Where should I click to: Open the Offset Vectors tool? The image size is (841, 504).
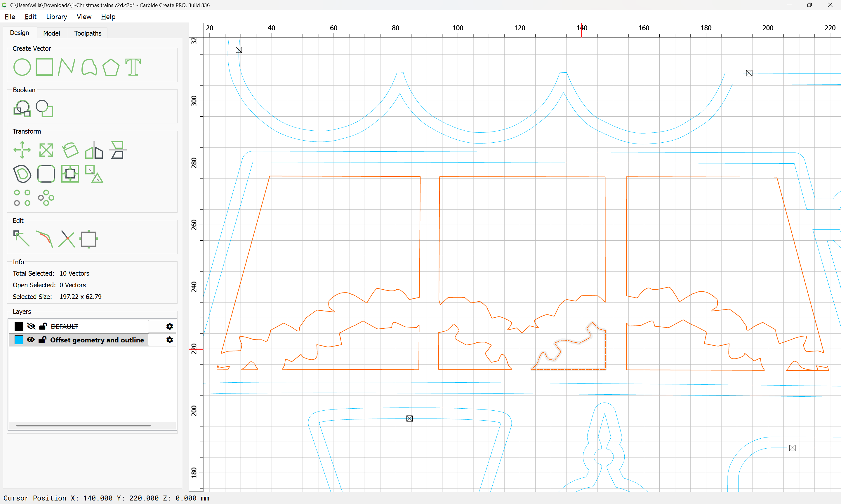[22, 174]
